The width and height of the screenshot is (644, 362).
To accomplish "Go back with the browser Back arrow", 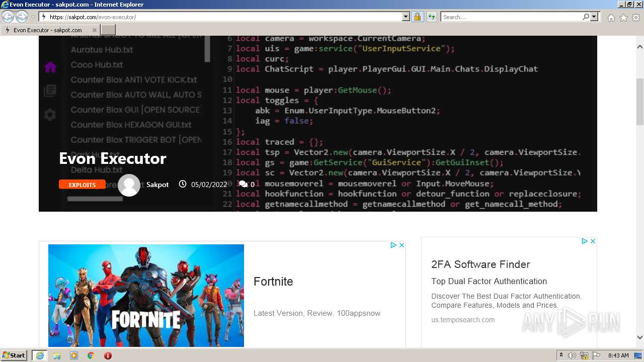I will pyautogui.click(x=8, y=17).
